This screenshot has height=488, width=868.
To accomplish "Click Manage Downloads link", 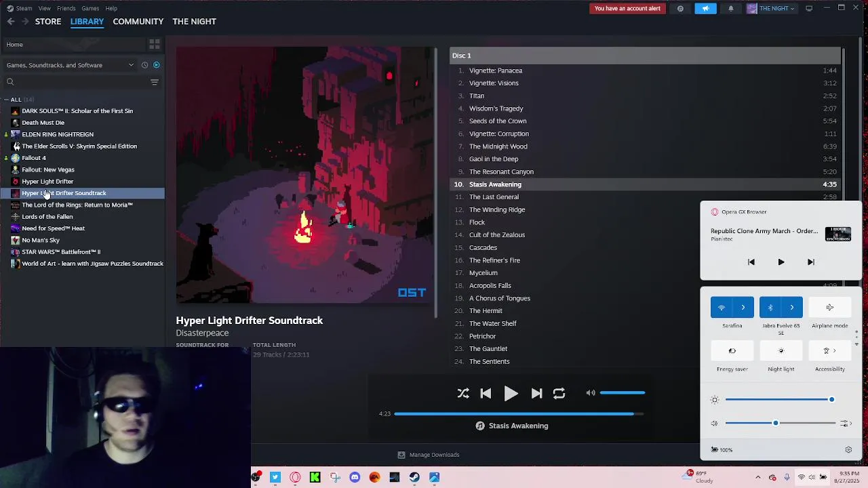I will click(434, 455).
